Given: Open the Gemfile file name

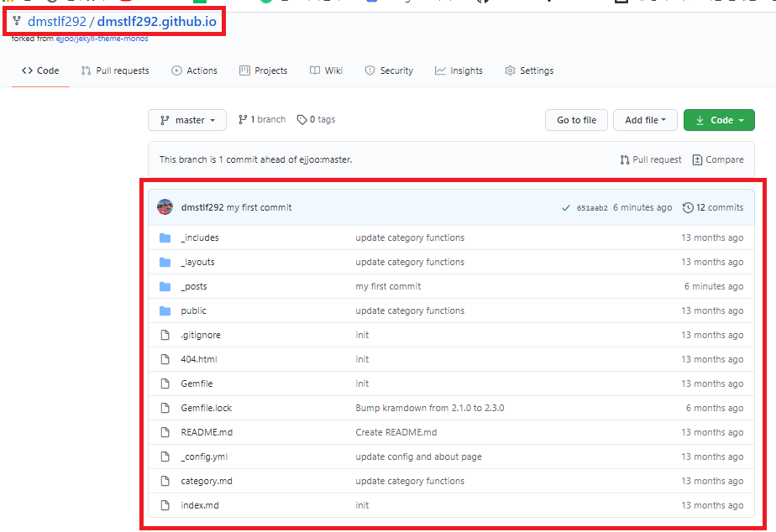Looking at the screenshot, I should coord(197,383).
